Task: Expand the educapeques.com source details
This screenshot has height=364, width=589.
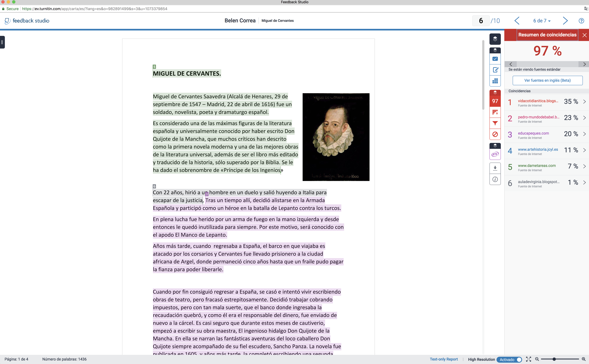Action: [584, 134]
